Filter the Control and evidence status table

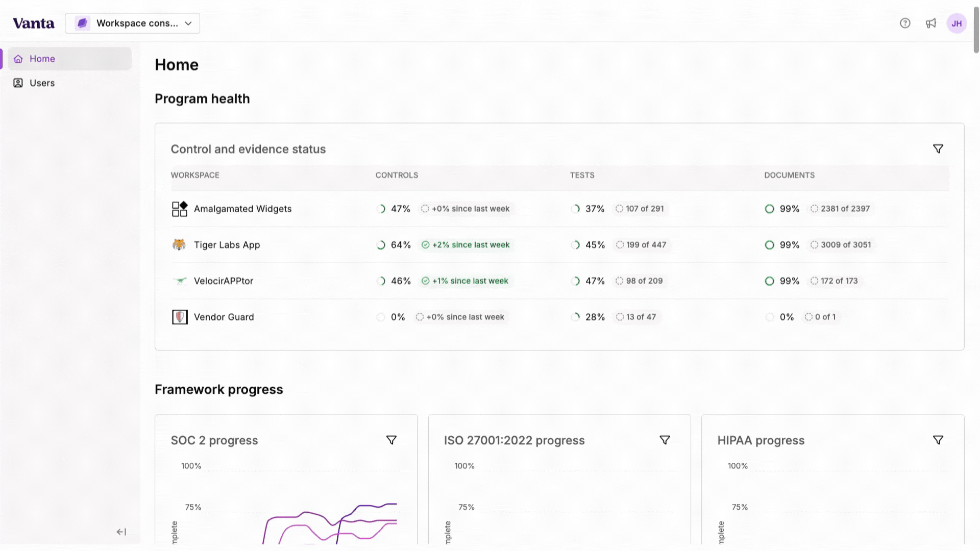938,149
